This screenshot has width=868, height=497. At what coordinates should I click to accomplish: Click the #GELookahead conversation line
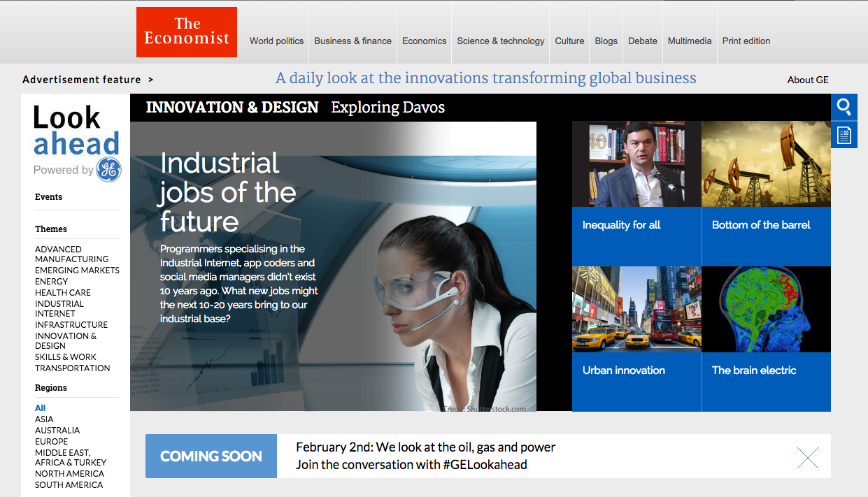tap(411, 465)
